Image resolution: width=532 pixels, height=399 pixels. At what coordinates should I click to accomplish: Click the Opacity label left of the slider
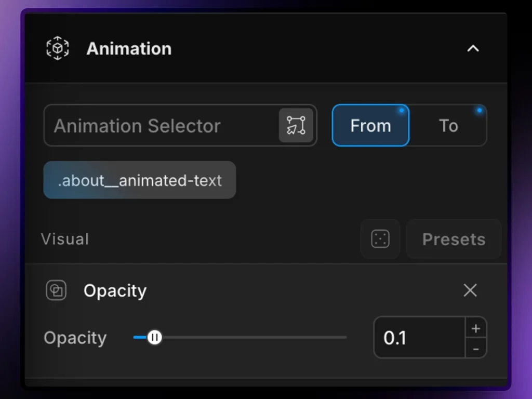pos(75,338)
